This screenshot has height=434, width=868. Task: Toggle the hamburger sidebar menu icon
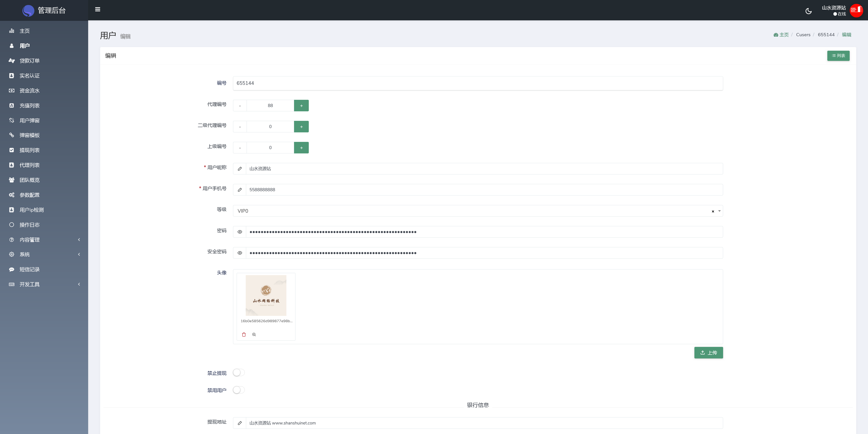(98, 10)
